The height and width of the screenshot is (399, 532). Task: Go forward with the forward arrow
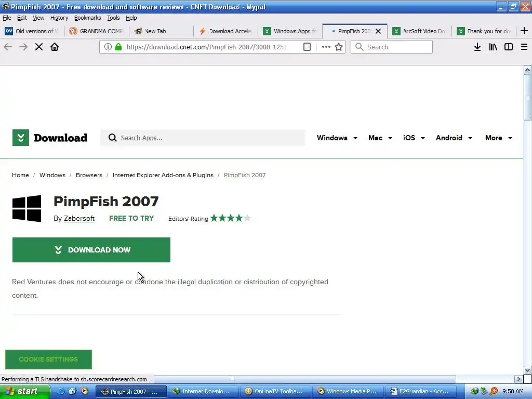(23, 47)
